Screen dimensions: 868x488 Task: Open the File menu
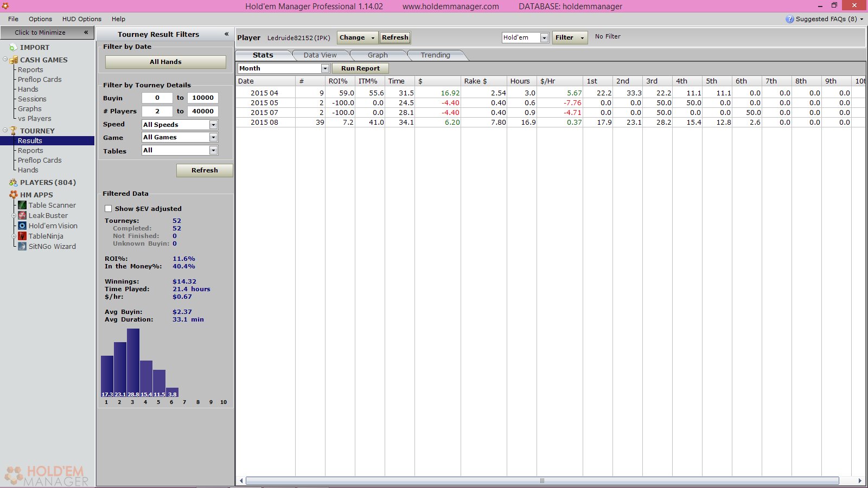[14, 19]
